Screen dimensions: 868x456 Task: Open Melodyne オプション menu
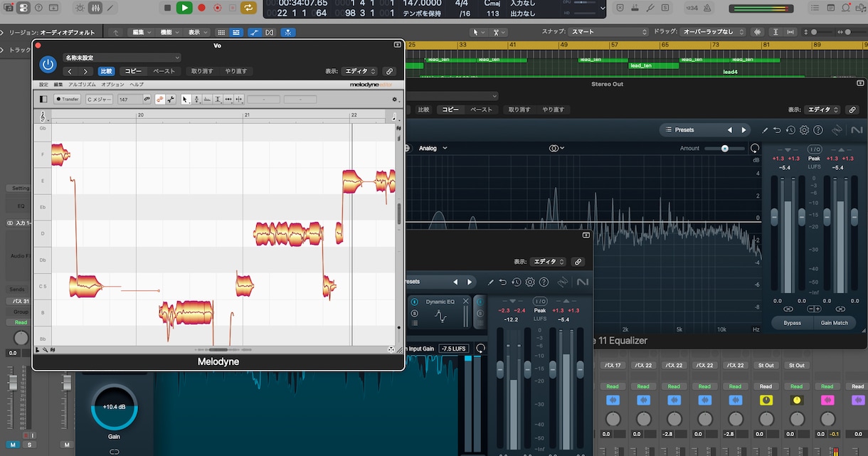(112, 85)
